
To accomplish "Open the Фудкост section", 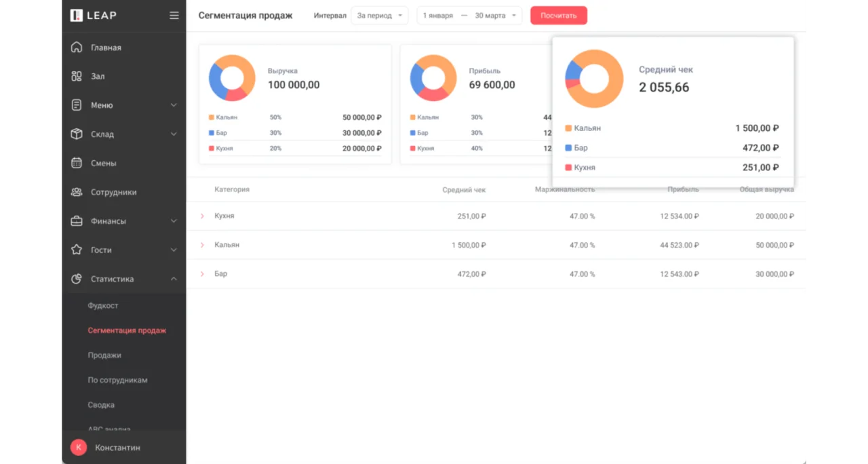I will click(x=103, y=305).
